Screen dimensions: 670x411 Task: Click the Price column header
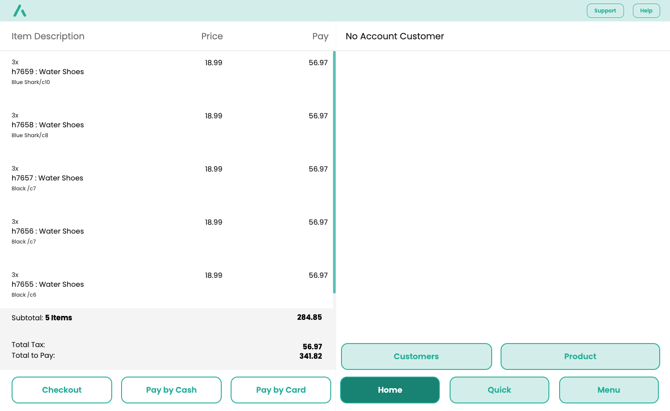(x=212, y=36)
